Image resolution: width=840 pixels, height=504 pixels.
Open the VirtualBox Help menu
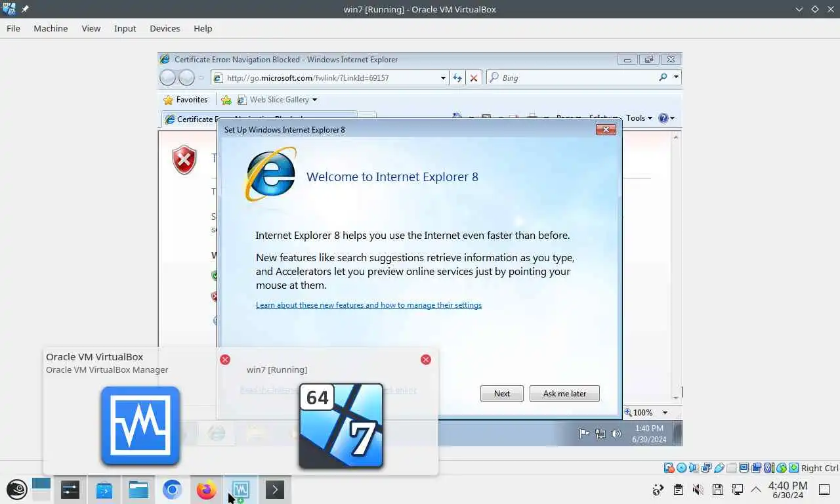[203, 28]
